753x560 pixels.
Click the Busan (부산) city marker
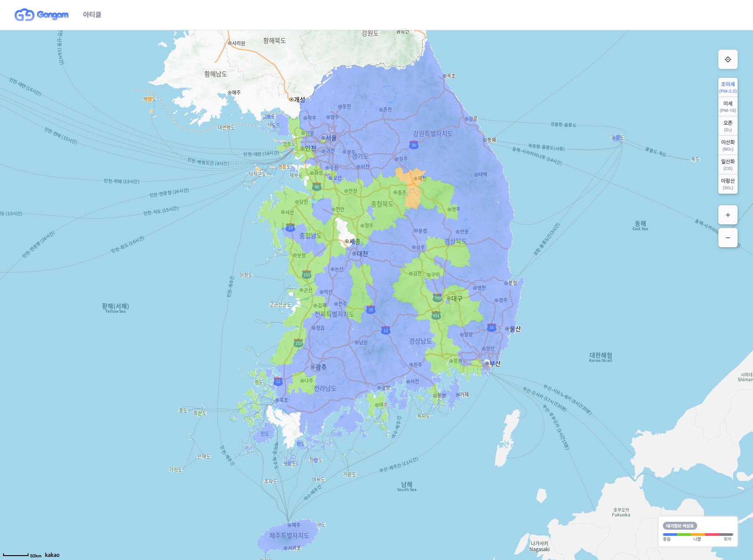coord(488,363)
